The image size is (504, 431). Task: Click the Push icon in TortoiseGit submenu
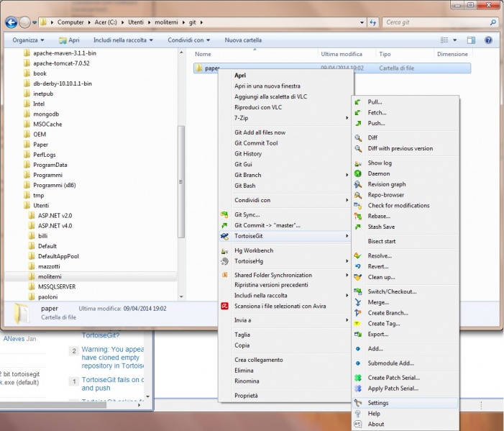(x=358, y=123)
